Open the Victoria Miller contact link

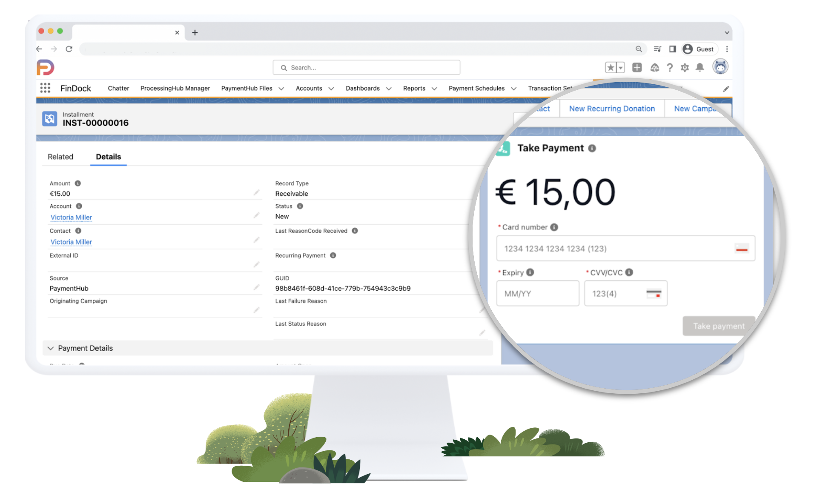point(71,242)
